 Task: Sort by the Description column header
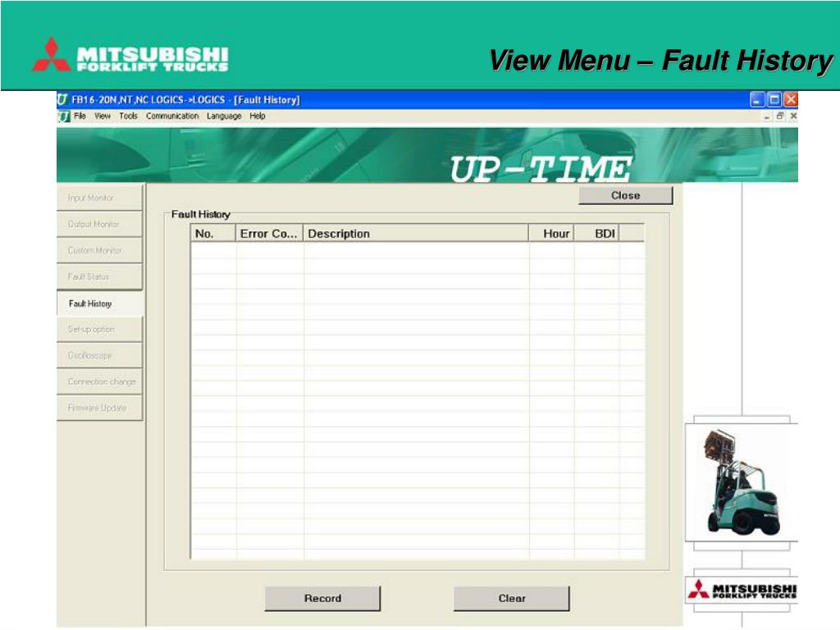click(416, 234)
